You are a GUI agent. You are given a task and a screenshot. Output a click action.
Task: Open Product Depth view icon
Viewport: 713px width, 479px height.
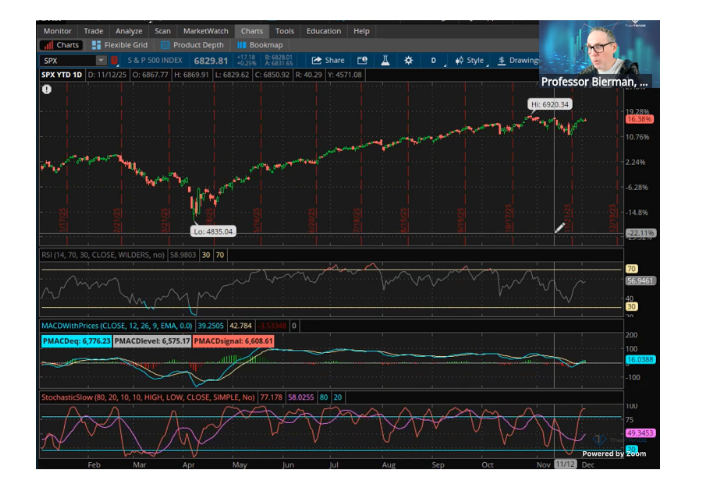165,45
